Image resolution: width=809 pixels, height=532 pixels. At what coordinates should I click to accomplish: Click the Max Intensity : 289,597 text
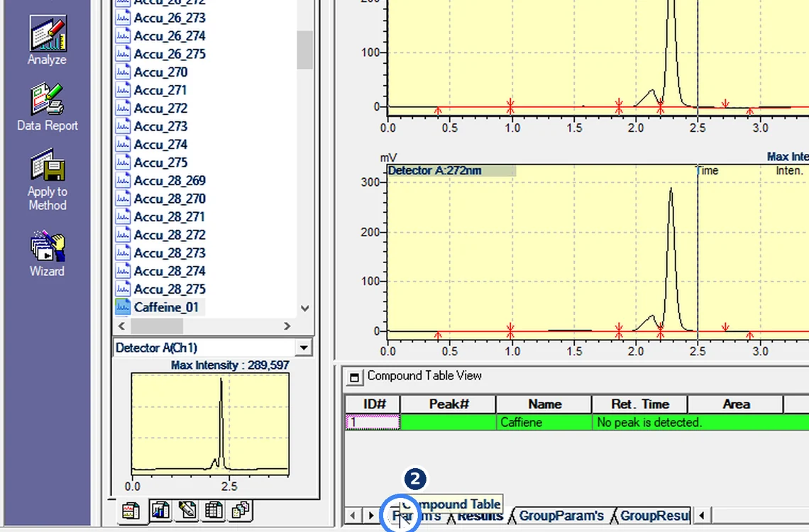[230, 365]
